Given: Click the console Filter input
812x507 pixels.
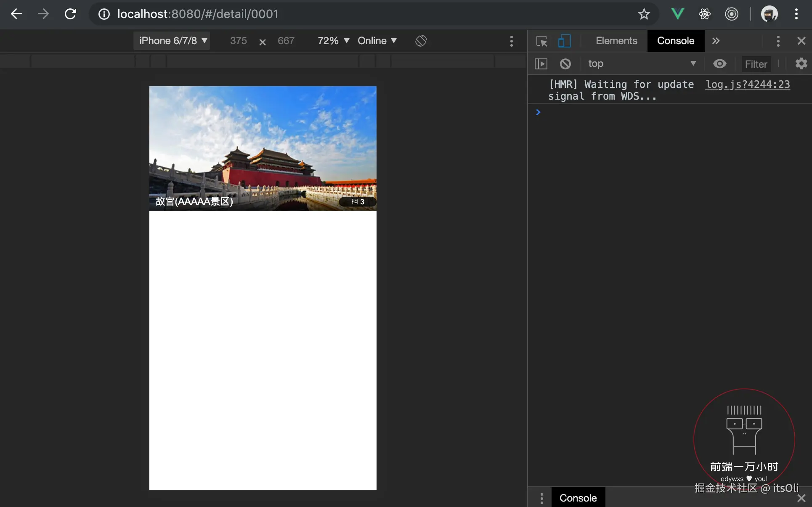Looking at the screenshot, I should (756, 64).
